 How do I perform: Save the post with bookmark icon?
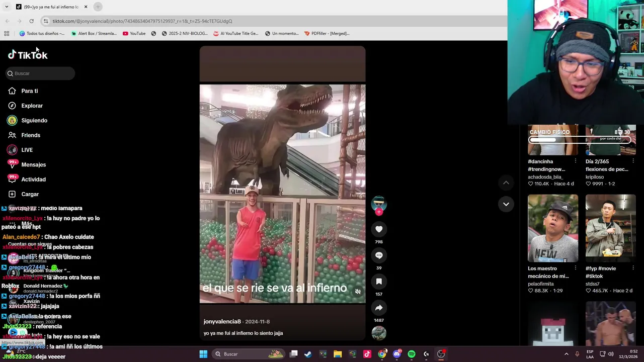(379, 282)
